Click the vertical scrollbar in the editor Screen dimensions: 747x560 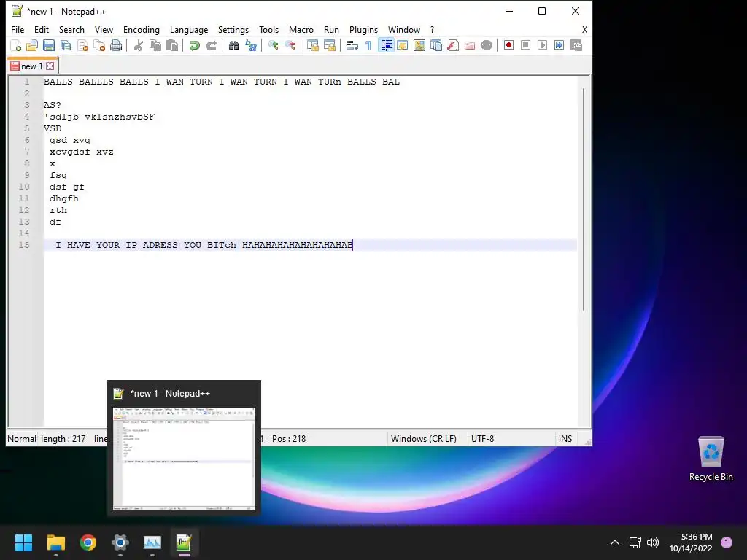583,199
